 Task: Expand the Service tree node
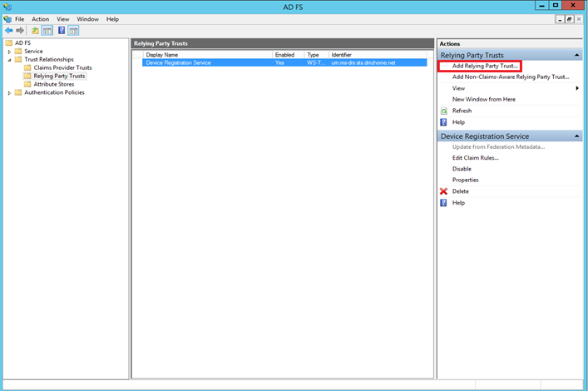(x=9, y=52)
